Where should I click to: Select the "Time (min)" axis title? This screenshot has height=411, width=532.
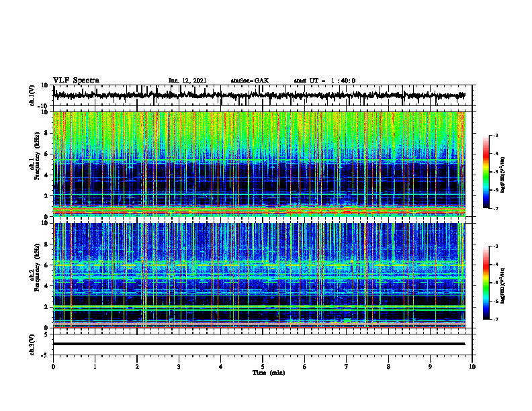pos(269,373)
